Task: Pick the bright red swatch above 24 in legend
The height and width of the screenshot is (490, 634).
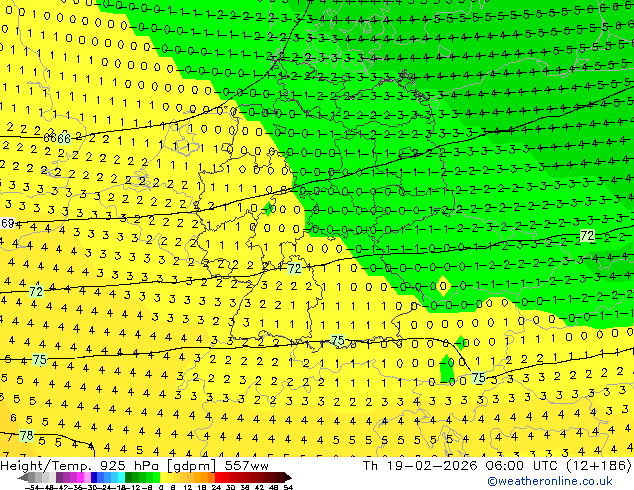Action: click(218, 478)
